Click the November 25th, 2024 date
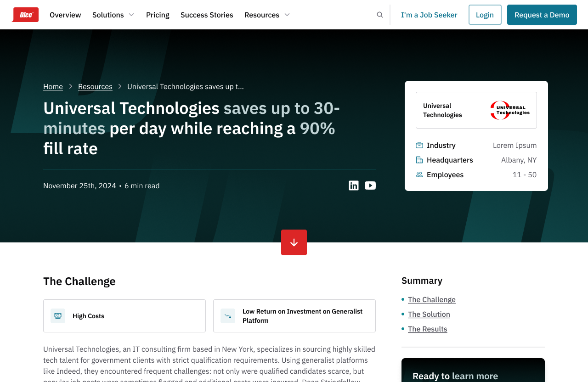This screenshot has width=588, height=382. pos(79,185)
